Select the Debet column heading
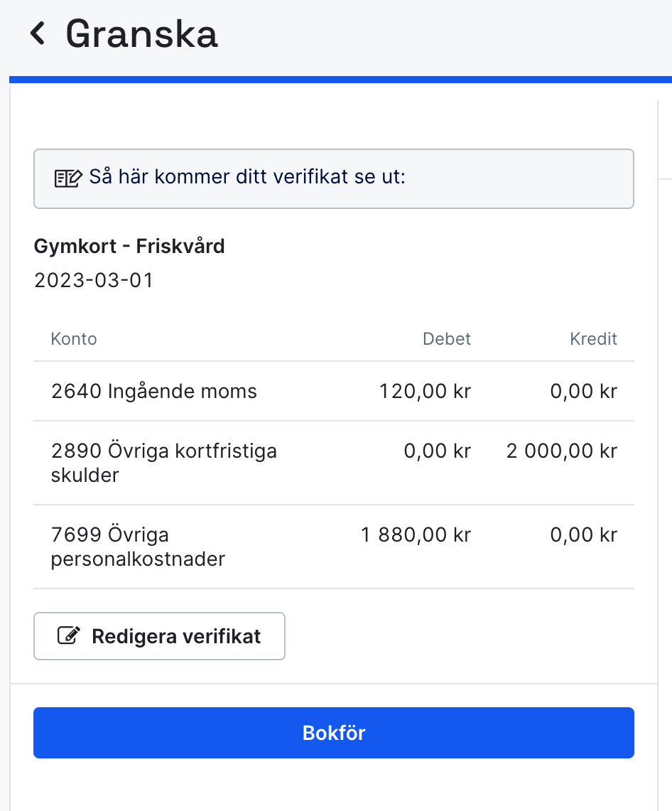 coord(446,339)
